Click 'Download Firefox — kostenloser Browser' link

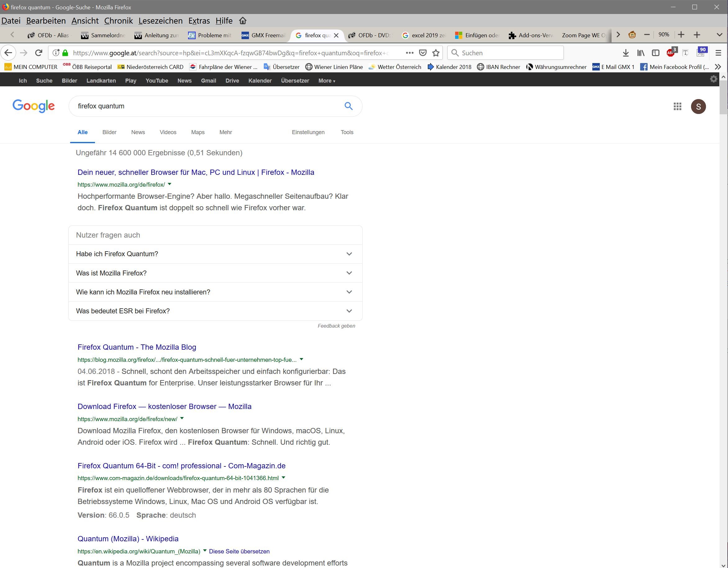click(x=164, y=406)
